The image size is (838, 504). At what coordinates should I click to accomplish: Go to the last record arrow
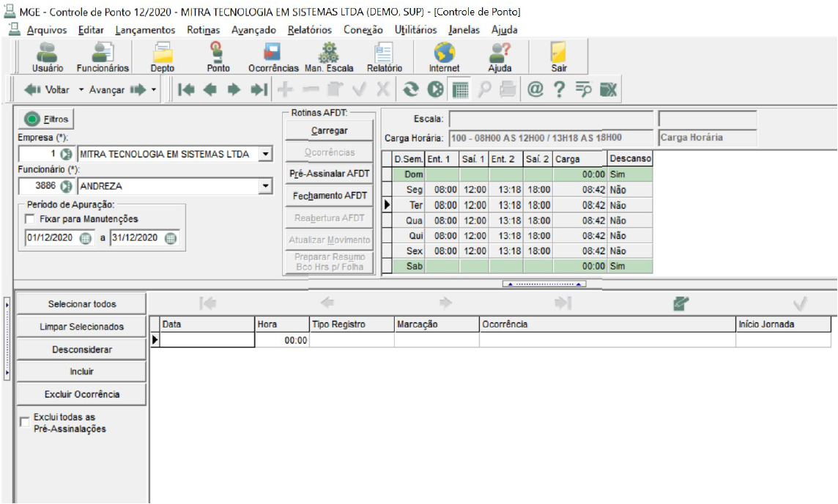point(259,89)
